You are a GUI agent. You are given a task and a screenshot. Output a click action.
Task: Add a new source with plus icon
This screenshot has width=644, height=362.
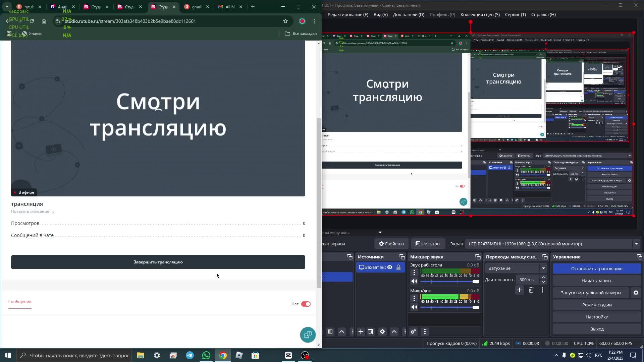pos(361,331)
